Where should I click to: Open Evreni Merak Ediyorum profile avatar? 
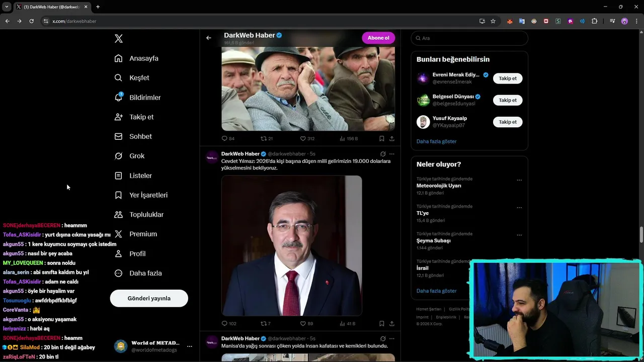[423, 78]
